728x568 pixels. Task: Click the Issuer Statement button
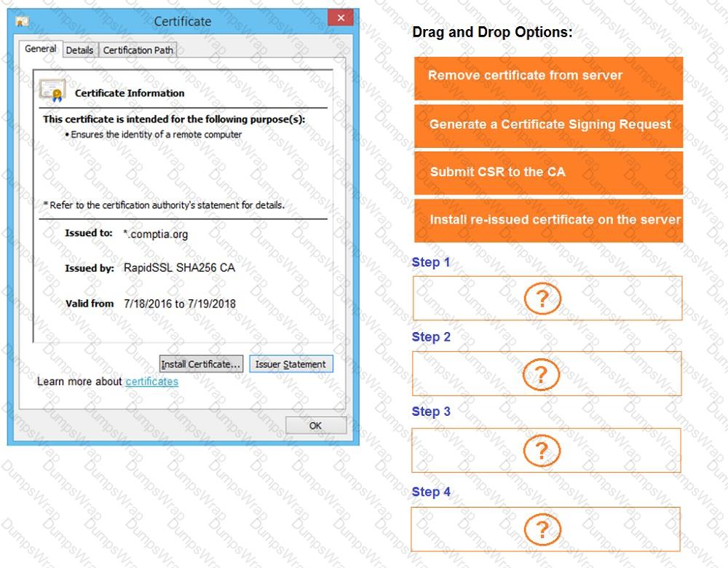290,364
